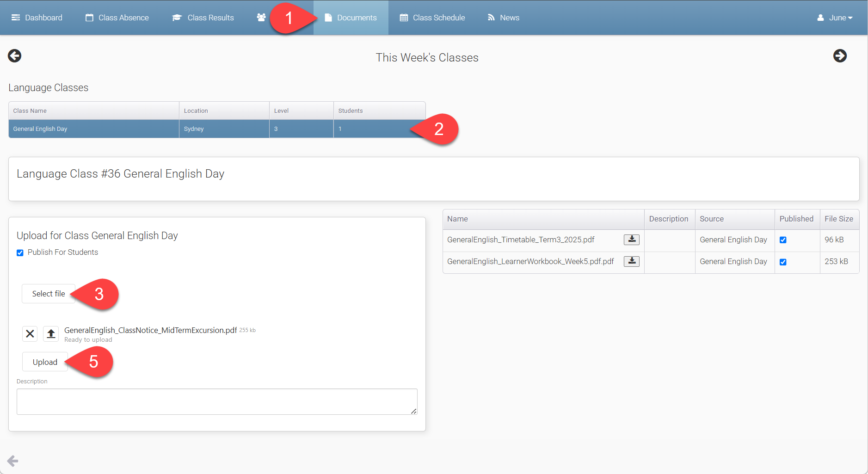Download the GeneralEnglish_Timetable_Term3_2025.pdf file
This screenshot has width=868, height=474.
pyautogui.click(x=631, y=240)
